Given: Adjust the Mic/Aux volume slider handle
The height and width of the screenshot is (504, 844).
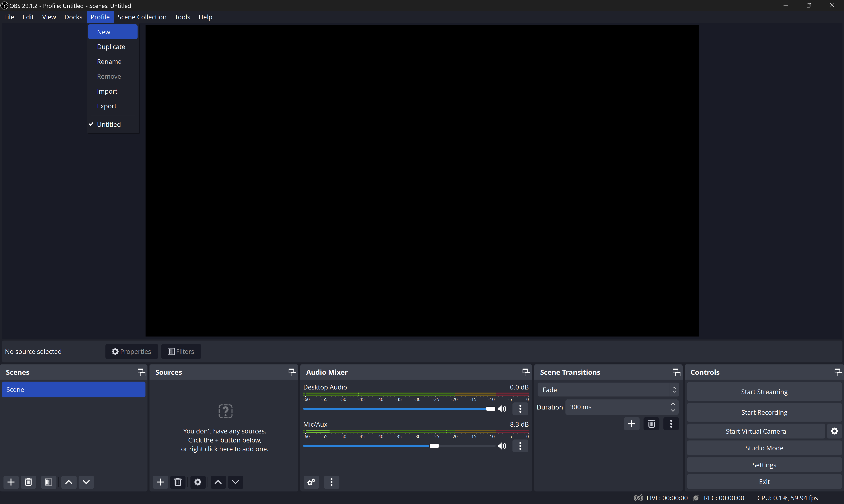Looking at the screenshot, I should (434, 446).
